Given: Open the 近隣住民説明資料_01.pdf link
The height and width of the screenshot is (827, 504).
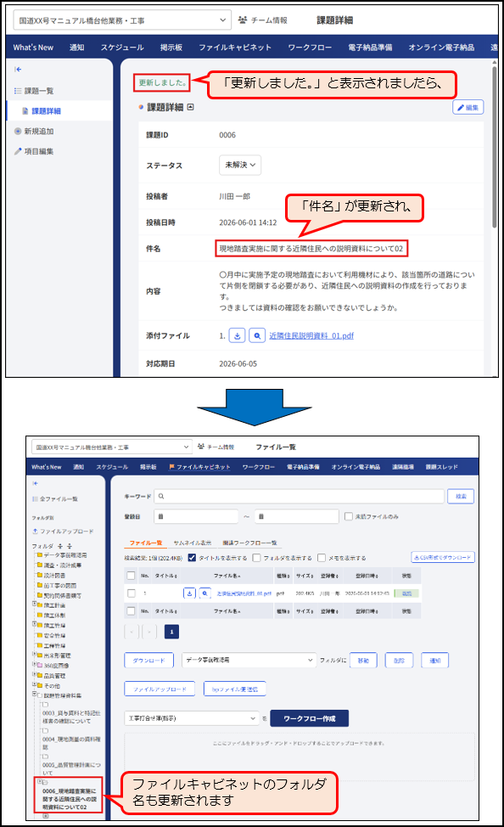Looking at the screenshot, I should tap(311, 336).
